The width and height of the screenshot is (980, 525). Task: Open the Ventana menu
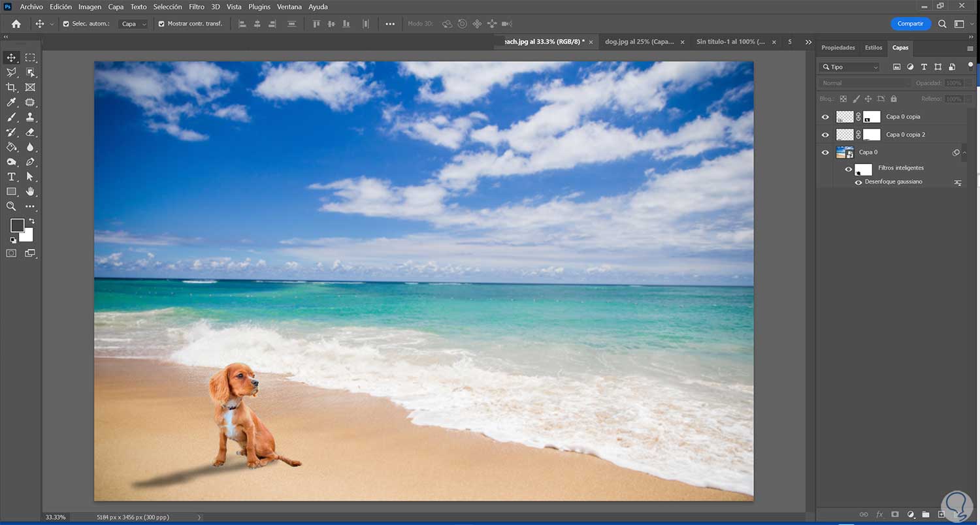(x=289, y=7)
